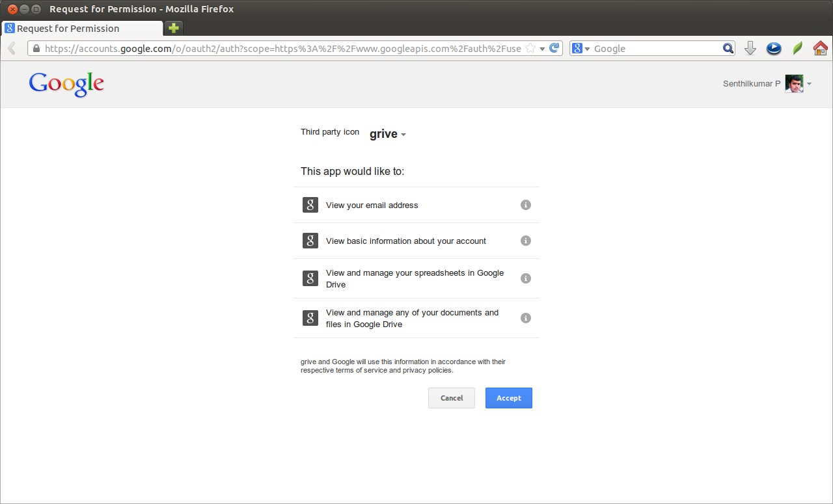Go to the Home page icon

pos(820,48)
